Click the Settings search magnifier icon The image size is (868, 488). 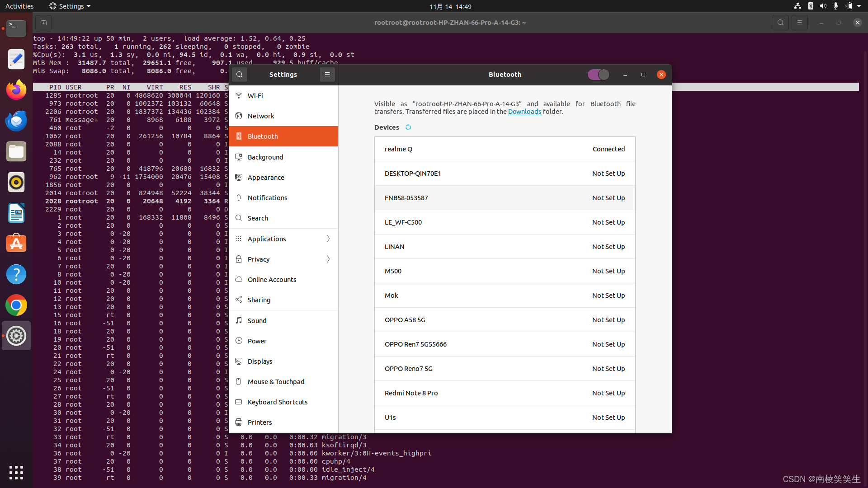pyautogui.click(x=240, y=75)
